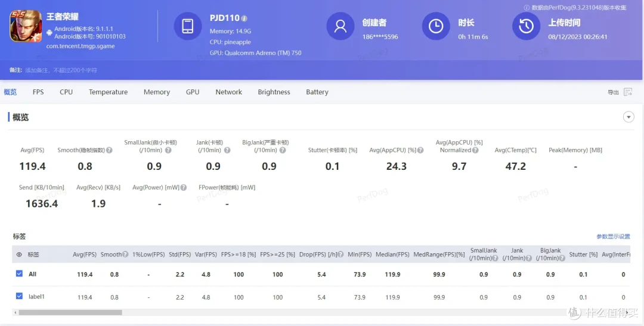Open 参数显示设置 parameter display settings
The height and width of the screenshot is (326, 644).
point(613,237)
